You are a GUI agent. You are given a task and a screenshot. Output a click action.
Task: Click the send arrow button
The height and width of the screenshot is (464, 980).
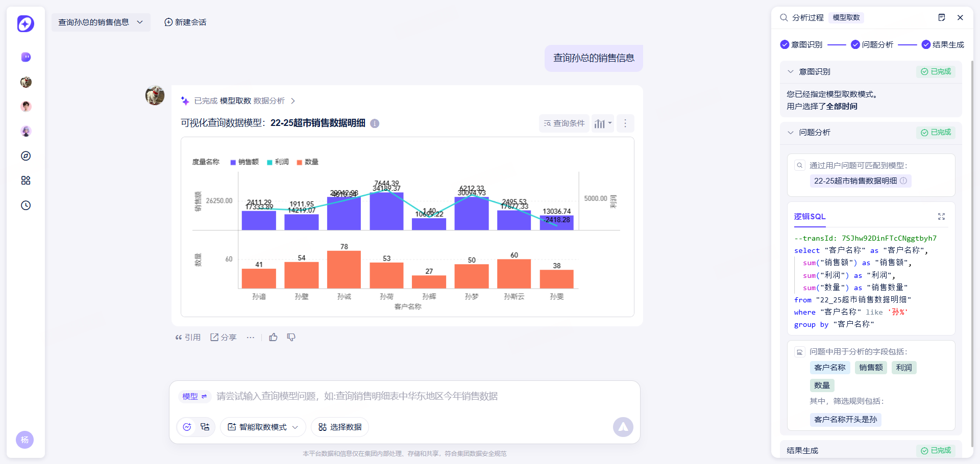(x=623, y=427)
